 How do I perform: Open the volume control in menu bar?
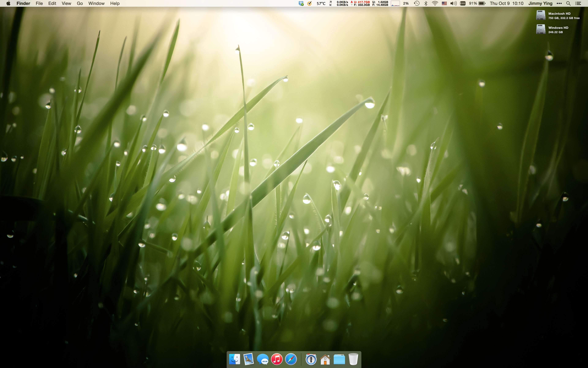(453, 3)
